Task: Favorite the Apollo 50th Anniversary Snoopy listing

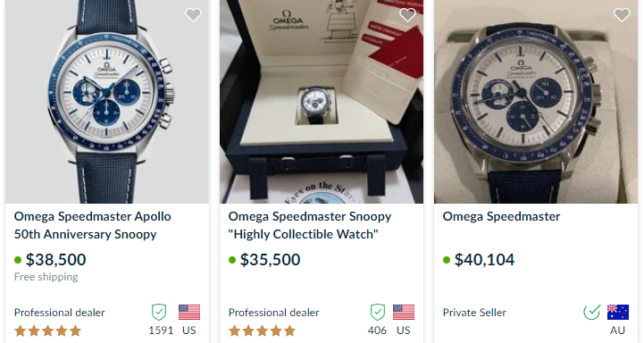Action: pos(193,15)
